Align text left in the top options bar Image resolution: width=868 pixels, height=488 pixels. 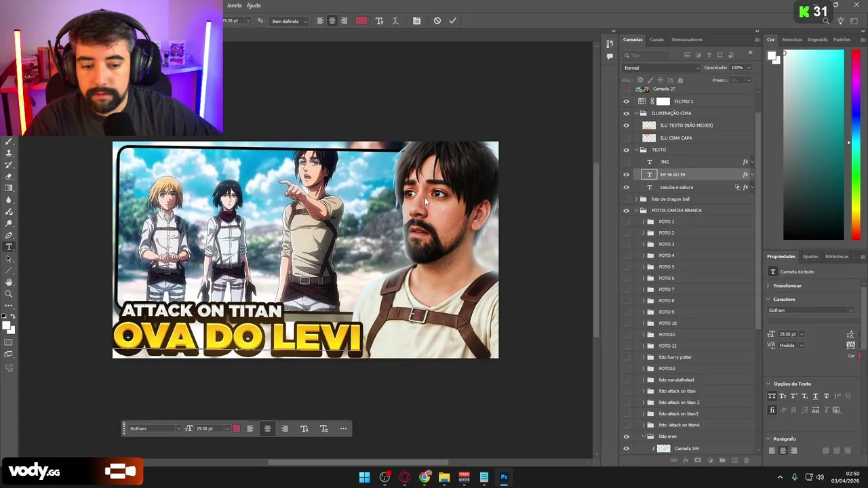point(320,20)
